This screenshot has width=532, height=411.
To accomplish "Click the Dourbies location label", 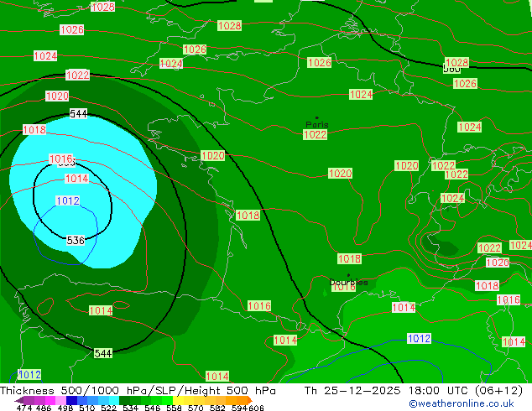I will click(x=348, y=282).
